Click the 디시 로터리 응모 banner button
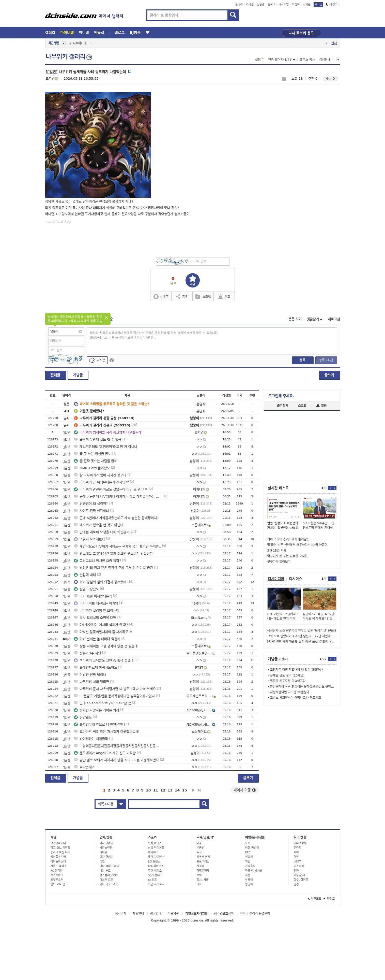This screenshot has height=980, width=385. 301,33
